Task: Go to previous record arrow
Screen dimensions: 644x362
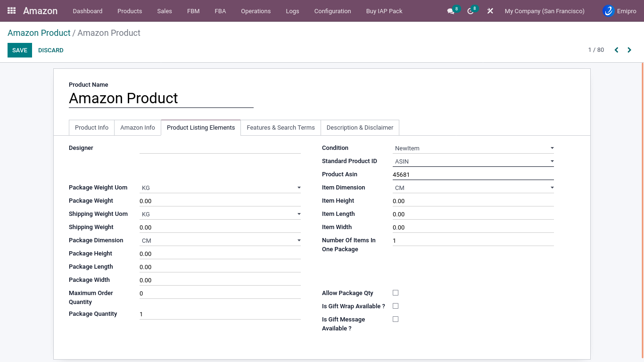Action: pos(616,50)
